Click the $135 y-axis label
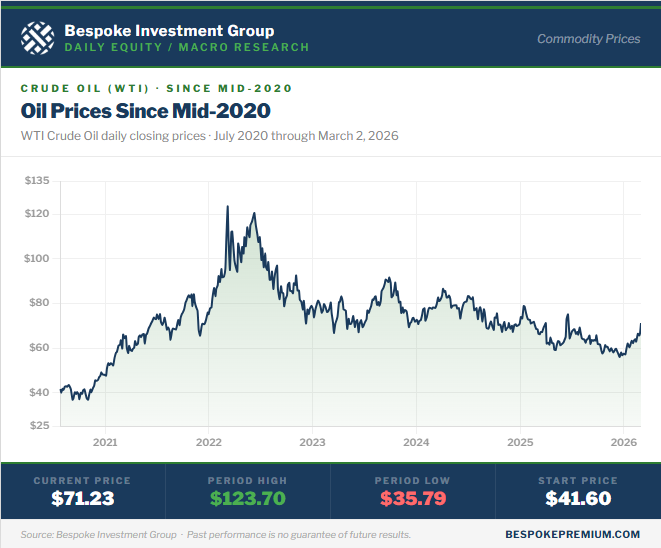This screenshot has height=548, width=661. [36, 181]
